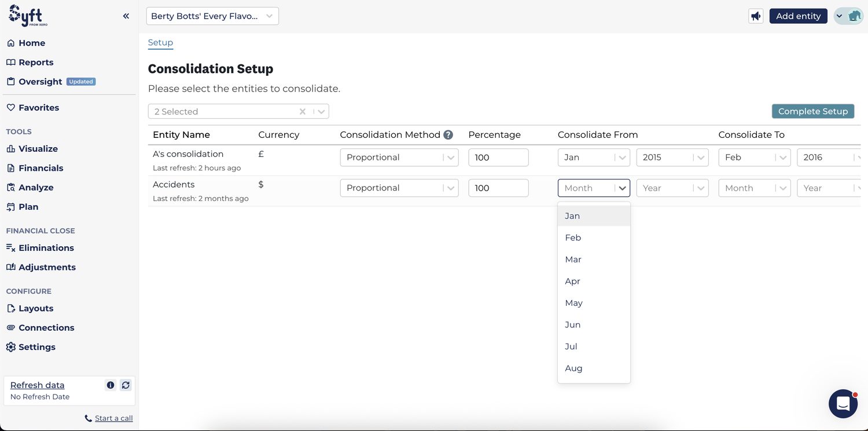The height and width of the screenshot is (431, 868).
Task: Open the Feb Consolidate To month dropdown
Action: coord(755,158)
